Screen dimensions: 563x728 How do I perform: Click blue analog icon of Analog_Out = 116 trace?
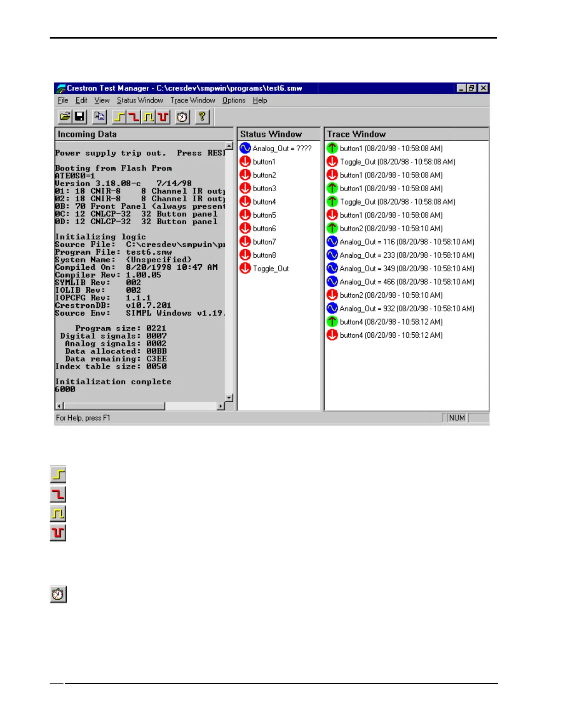[x=332, y=241]
